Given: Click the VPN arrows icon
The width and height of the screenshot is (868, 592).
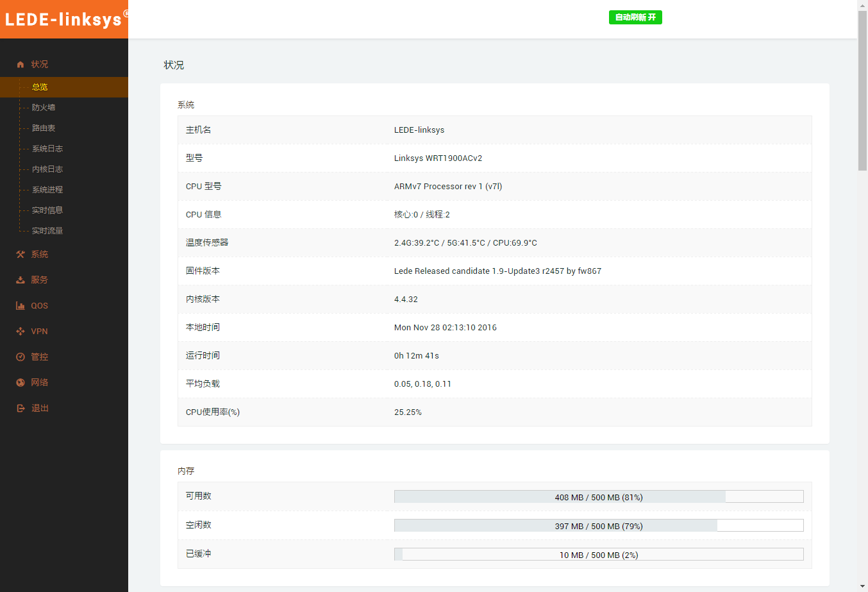Looking at the screenshot, I should 21,332.
